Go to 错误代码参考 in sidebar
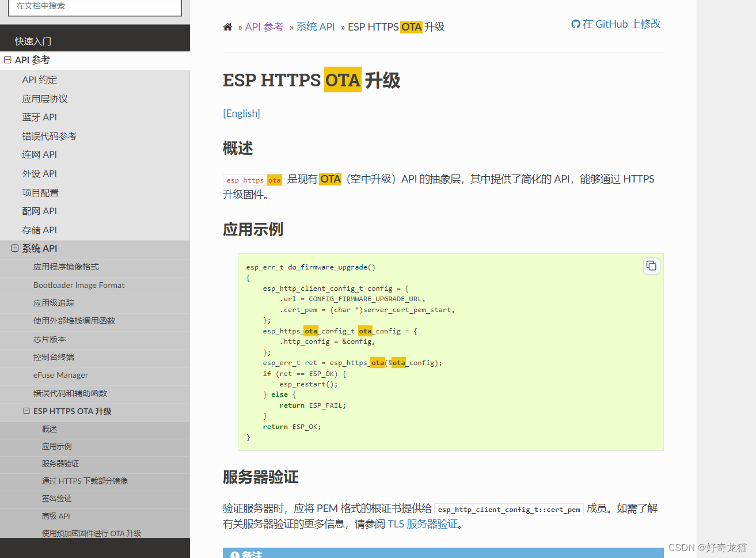This screenshot has width=756, height=558. click(x=50, y=136)
